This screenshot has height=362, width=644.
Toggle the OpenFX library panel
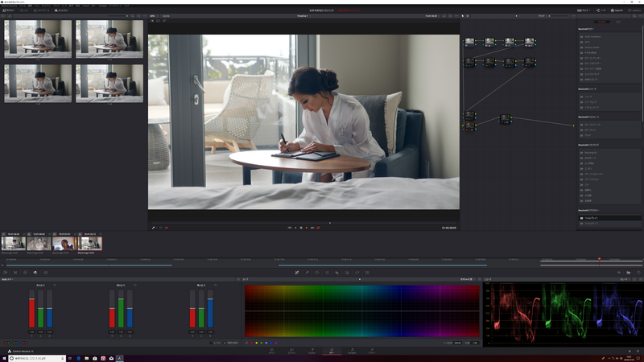[x=617, y=10]
